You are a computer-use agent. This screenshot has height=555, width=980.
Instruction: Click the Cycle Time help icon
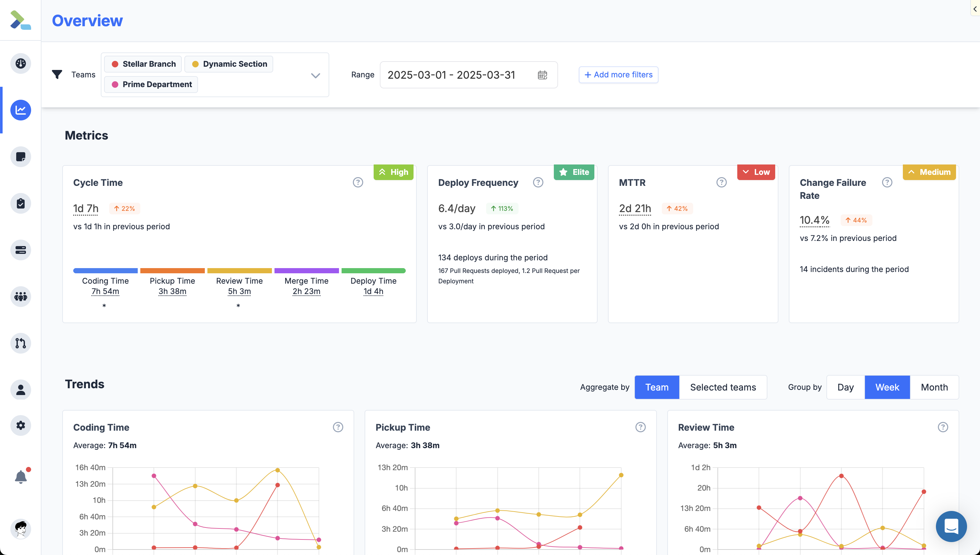pos(357,183)
